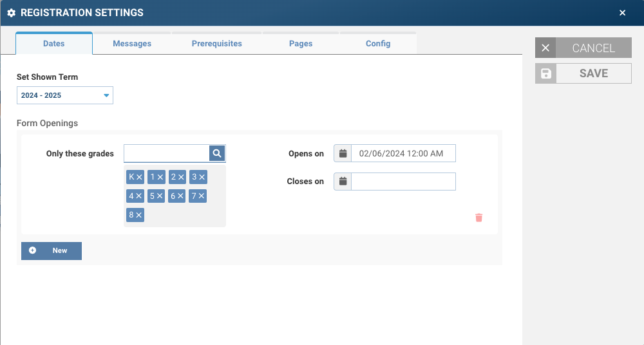Viewport: 644px width, 345px height.
Task: Click the Set Shown Term label
Action: coord(47,77)
